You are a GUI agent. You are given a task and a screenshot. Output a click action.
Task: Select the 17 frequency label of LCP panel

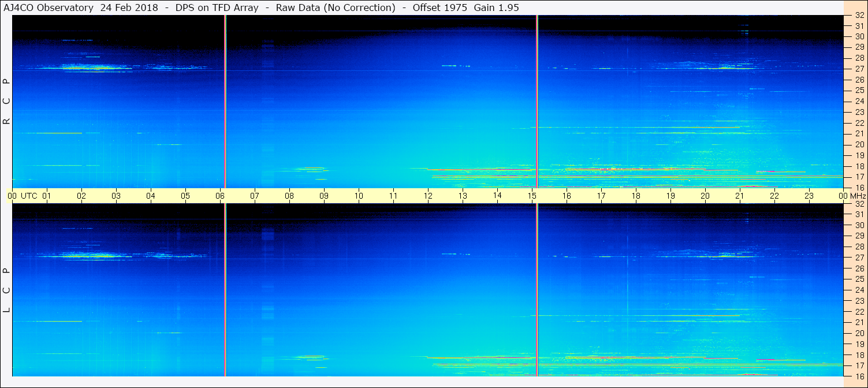(859, 365)
